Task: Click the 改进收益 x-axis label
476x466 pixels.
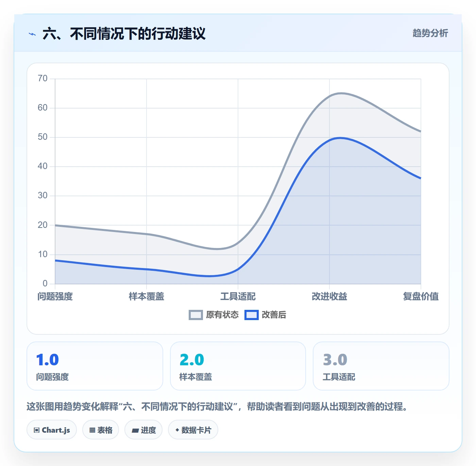Action: [x=329, y=297]
